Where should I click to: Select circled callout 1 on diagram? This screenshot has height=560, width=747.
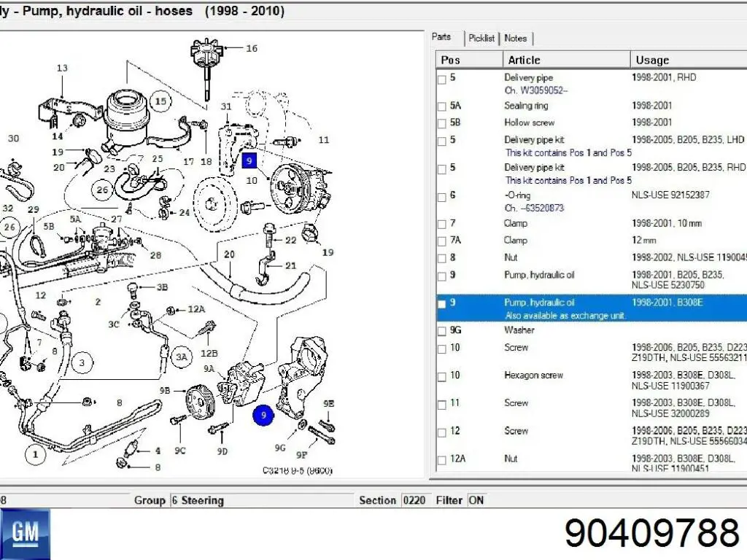coord(35,454)
